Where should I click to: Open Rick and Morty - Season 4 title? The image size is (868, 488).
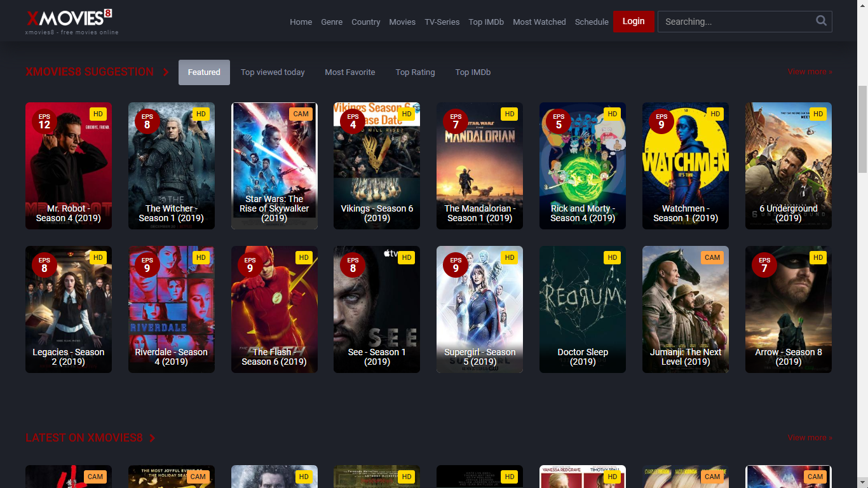coord(583,213)
